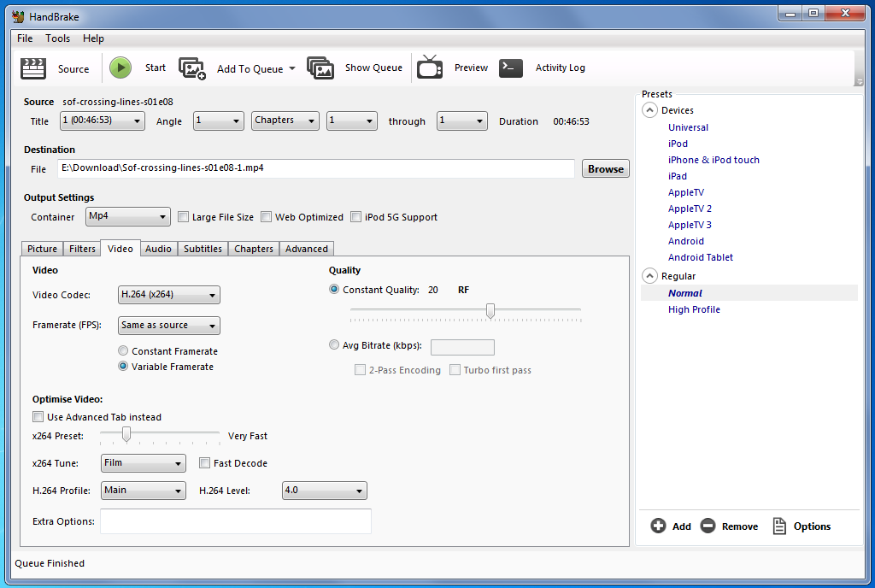The image size is (875, 588).
Task: Click the HandBrake pineapple title icon
Action: 19,16
